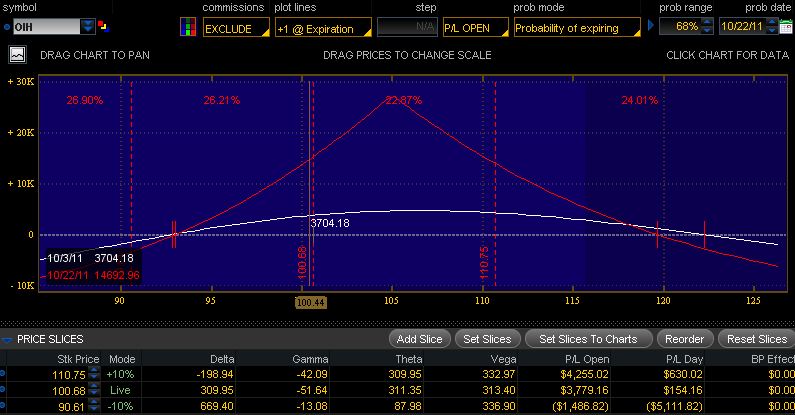Open the prob date calendar icon
This screenshot has width=795, height=415.
click(x=786, y=26)
